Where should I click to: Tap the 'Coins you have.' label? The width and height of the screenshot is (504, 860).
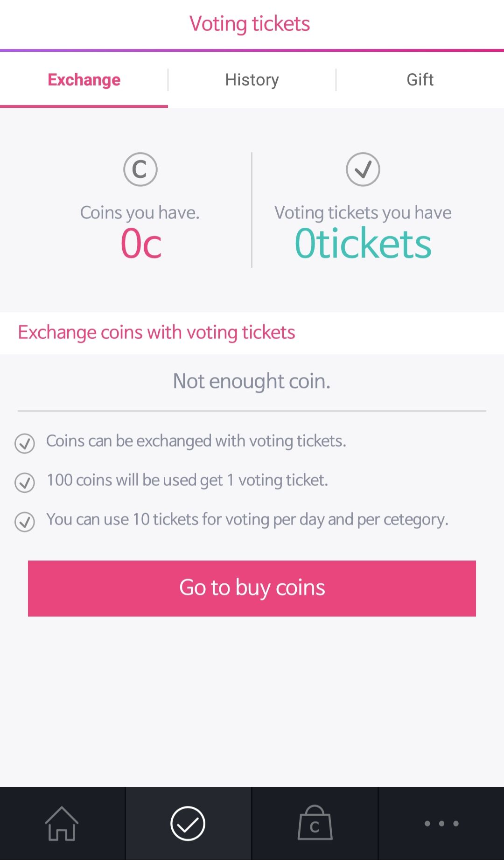pyautogui.click(x=140, y=213)
